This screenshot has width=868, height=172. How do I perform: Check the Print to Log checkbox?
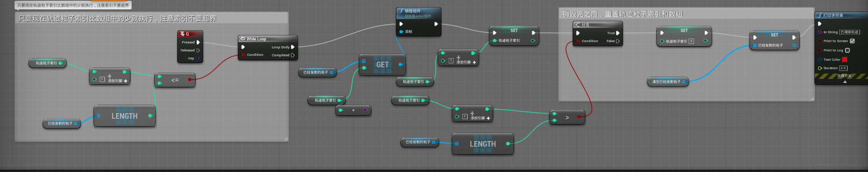847,51
